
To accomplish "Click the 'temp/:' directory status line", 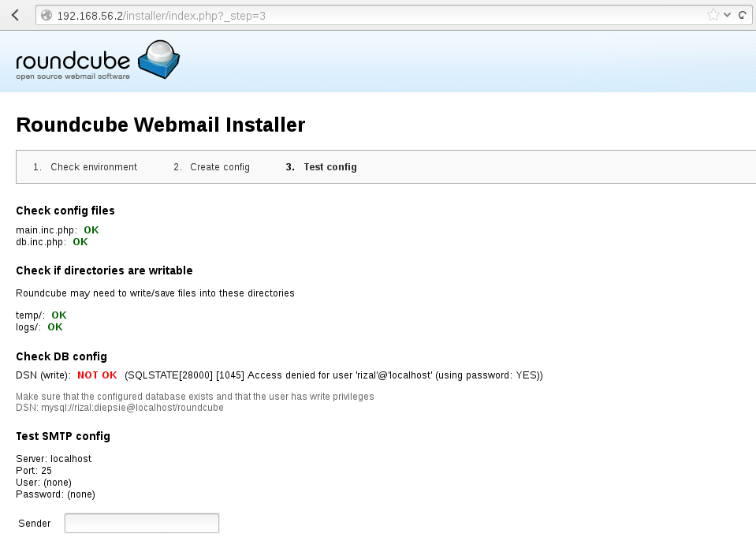I will 41,315.
